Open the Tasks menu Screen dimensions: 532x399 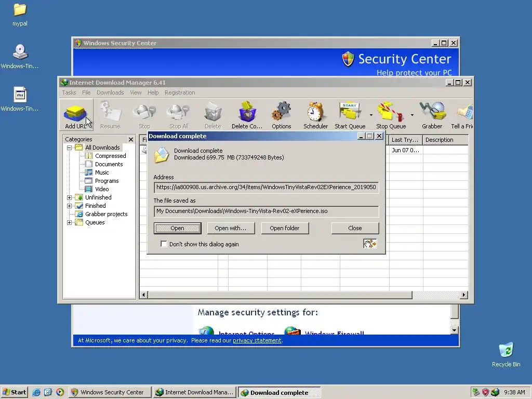(x=69, y=92)
